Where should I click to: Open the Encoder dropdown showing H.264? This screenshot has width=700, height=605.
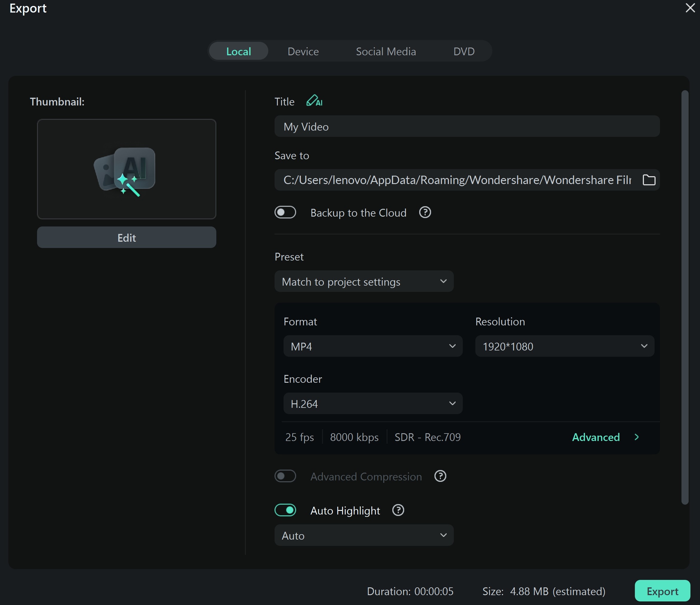click(373, 404)
